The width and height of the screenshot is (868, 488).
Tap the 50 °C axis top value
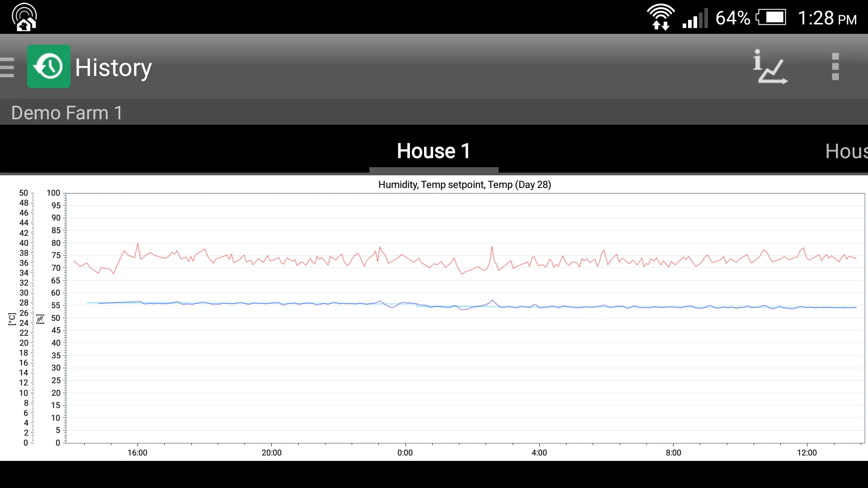pos(24,193)
